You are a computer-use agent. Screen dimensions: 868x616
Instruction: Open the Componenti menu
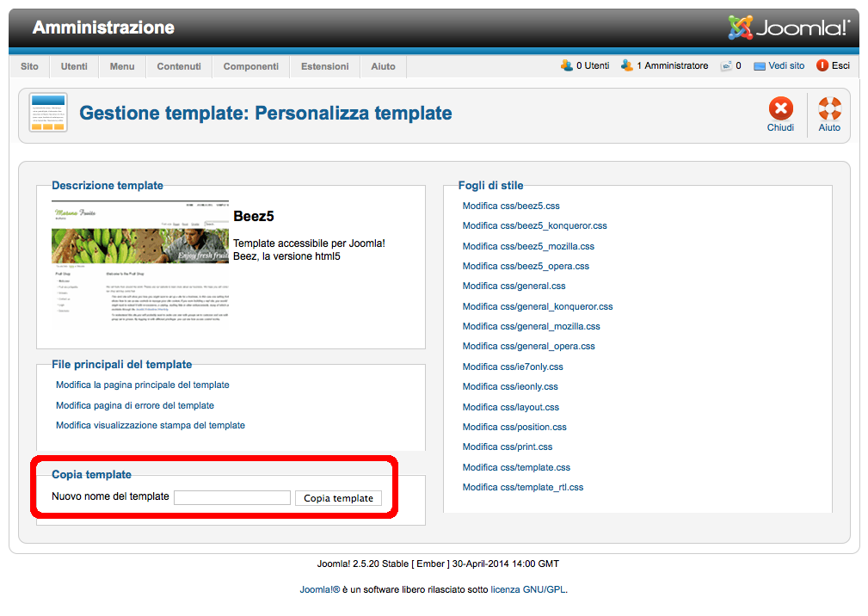coord(251,66)
